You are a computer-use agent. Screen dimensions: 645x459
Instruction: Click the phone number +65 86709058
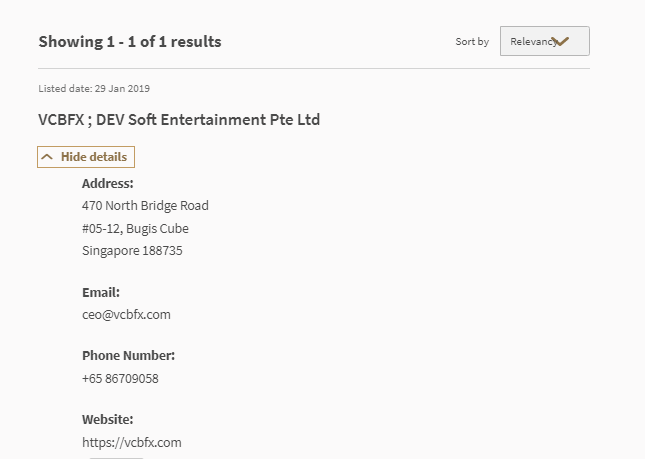click(120, 379)
